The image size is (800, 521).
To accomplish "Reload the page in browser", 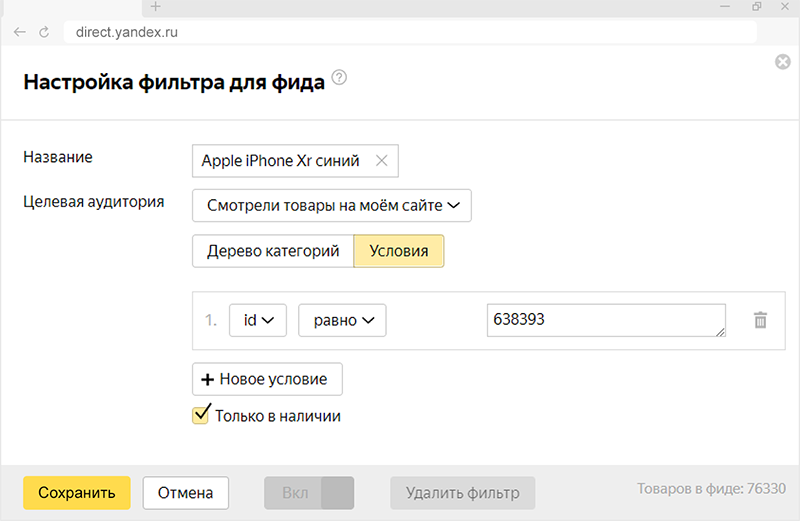I will click(x=44, y=32).
